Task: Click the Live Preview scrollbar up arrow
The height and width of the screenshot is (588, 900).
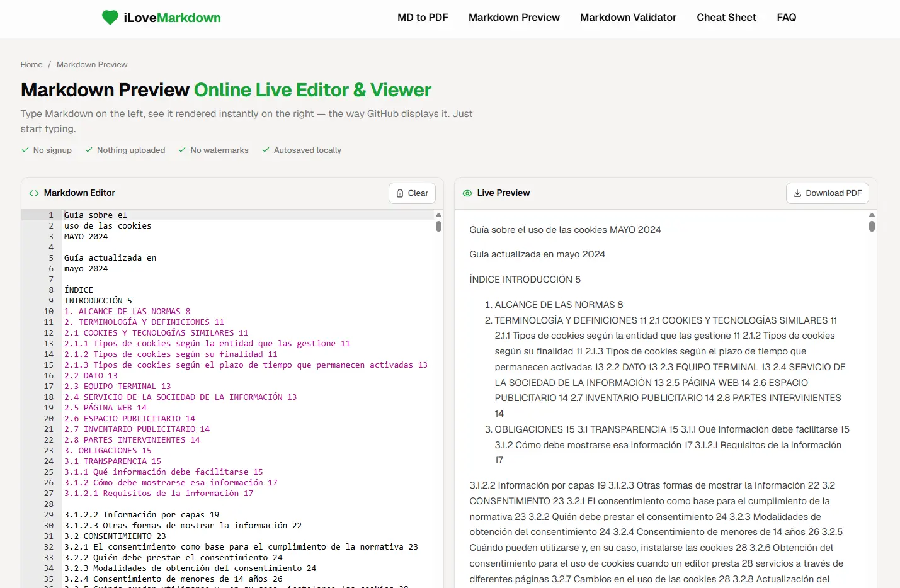Action: (x=872, y=215)
